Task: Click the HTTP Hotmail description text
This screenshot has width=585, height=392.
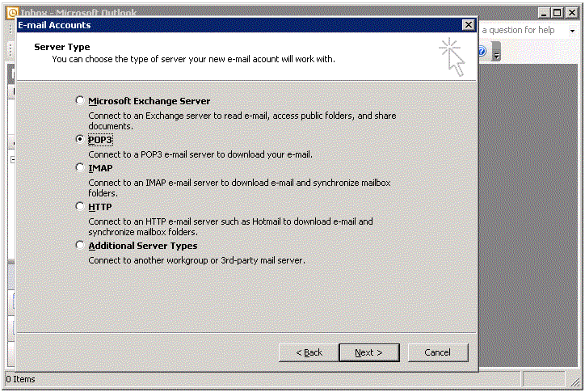Action: click(x=230, y=226)
